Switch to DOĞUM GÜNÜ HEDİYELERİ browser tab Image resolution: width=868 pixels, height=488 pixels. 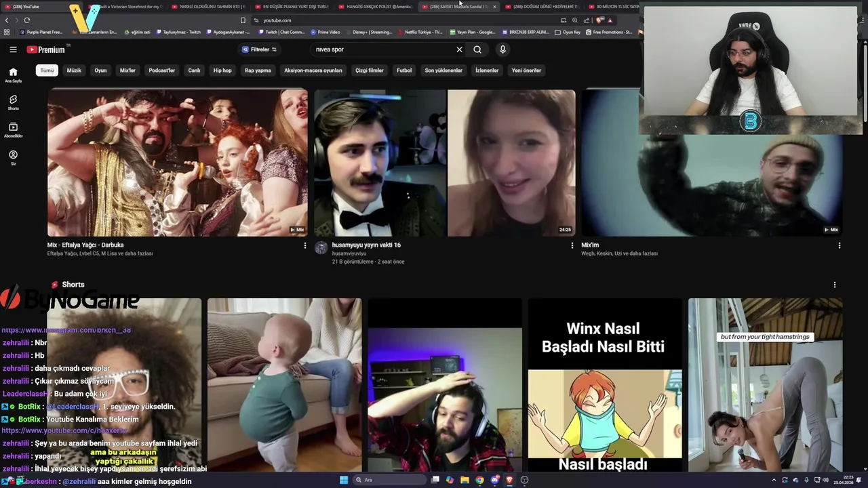click(542, 7)
